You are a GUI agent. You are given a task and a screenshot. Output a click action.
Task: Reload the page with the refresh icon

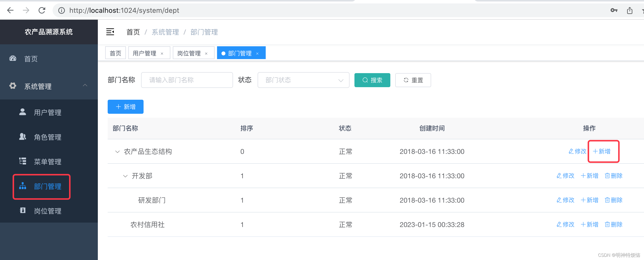coord(42,10)
